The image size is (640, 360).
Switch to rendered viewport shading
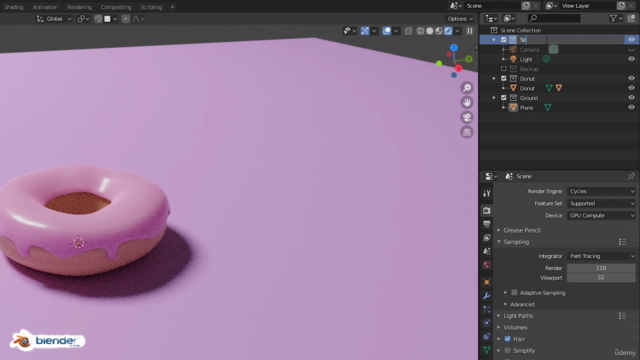coord(448,31)
